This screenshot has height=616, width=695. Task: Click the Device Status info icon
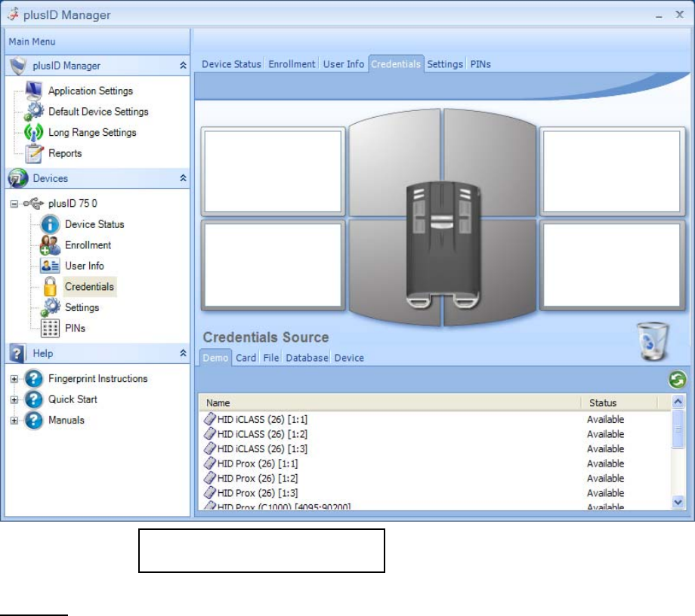[x=51, y=224]
